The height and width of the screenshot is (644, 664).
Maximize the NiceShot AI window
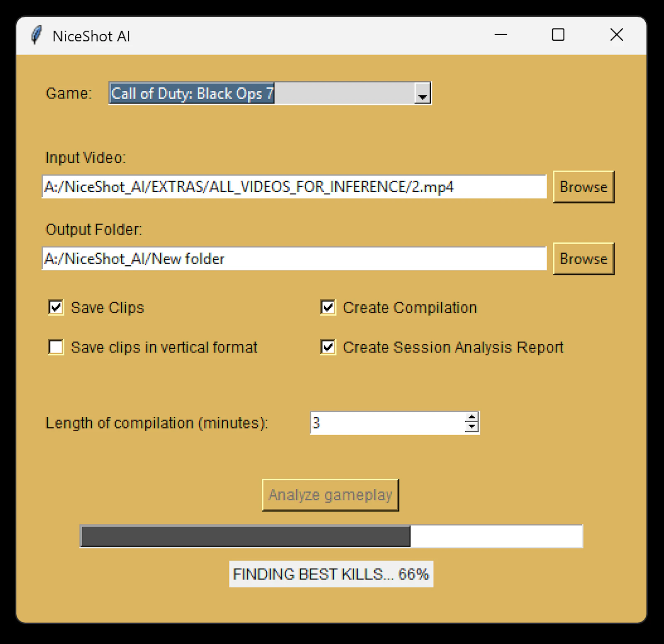tap(558, 35)
